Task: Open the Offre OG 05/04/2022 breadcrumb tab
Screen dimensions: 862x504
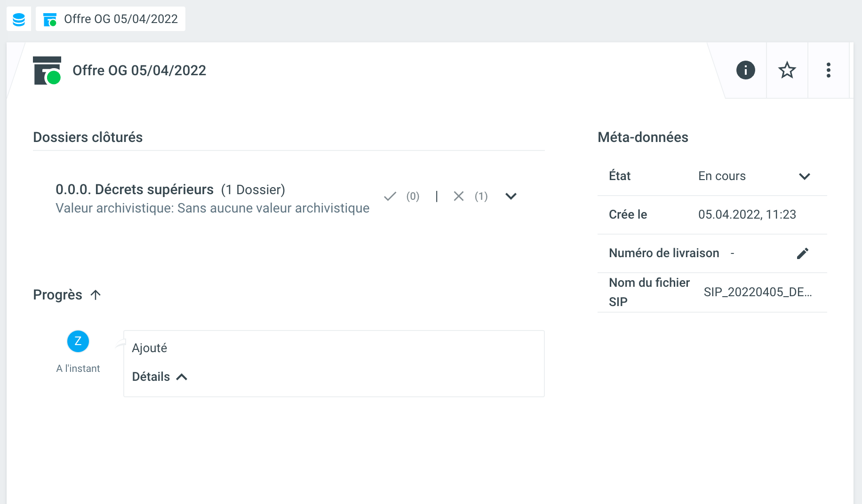Action: (111, 19)
